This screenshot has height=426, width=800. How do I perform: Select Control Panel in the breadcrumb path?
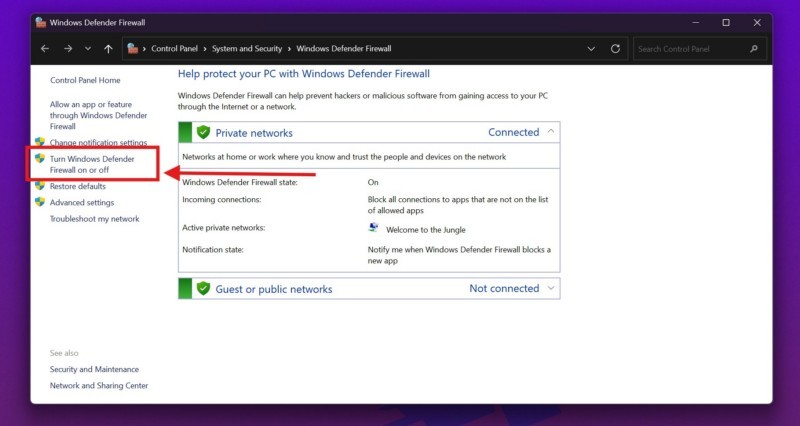point(176,48)
